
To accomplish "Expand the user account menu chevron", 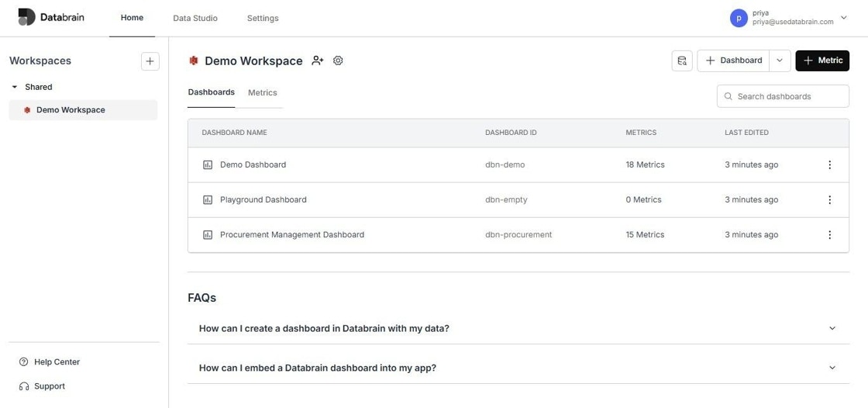I will (x=844, y=18).
